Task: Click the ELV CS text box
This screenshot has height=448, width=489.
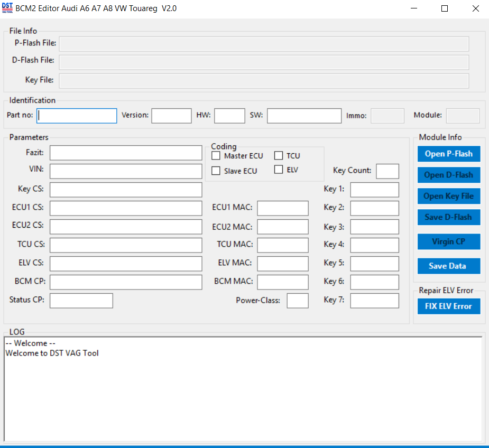Action: pyautogui.click(x=126, y=264)
